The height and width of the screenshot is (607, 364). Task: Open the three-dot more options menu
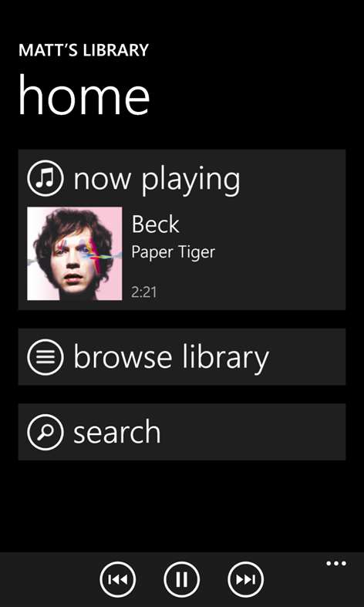click(x=336, y=564)
